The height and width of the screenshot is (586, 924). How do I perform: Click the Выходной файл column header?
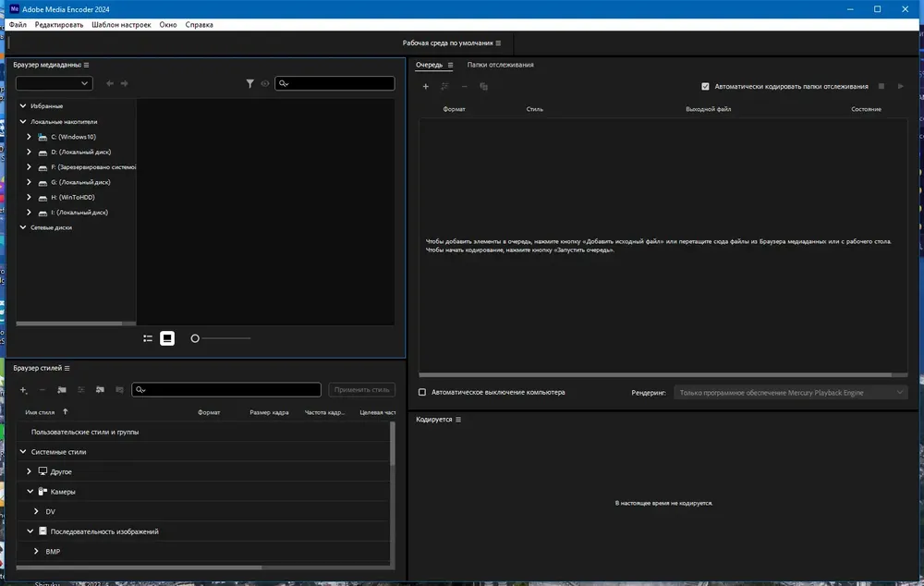coord(709,109)
